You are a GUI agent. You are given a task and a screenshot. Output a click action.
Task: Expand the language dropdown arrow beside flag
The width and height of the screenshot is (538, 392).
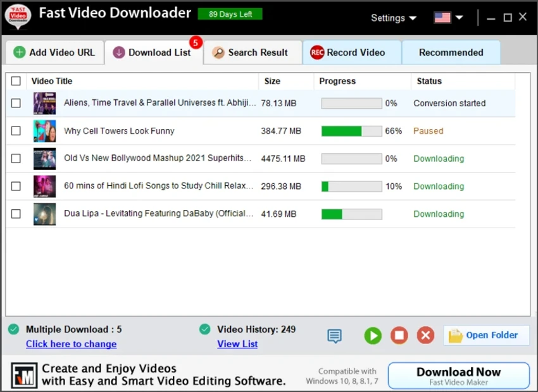pyautogui.click(x=460, y=18)
